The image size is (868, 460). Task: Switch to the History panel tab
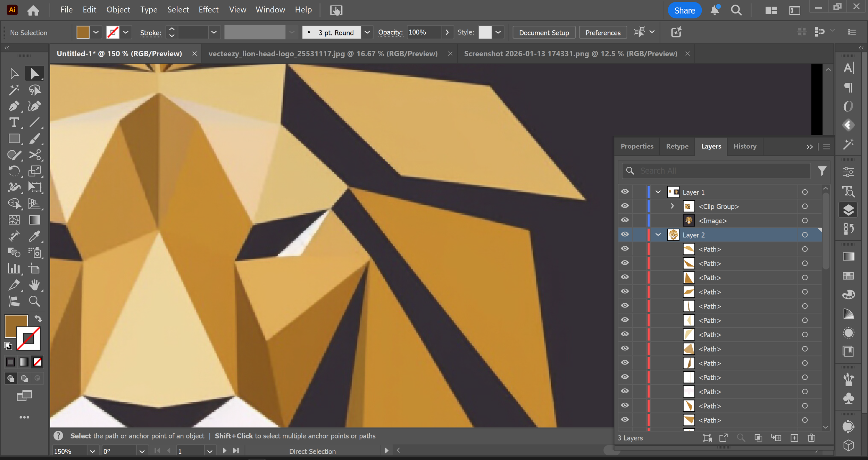click(x=744, y=146)
